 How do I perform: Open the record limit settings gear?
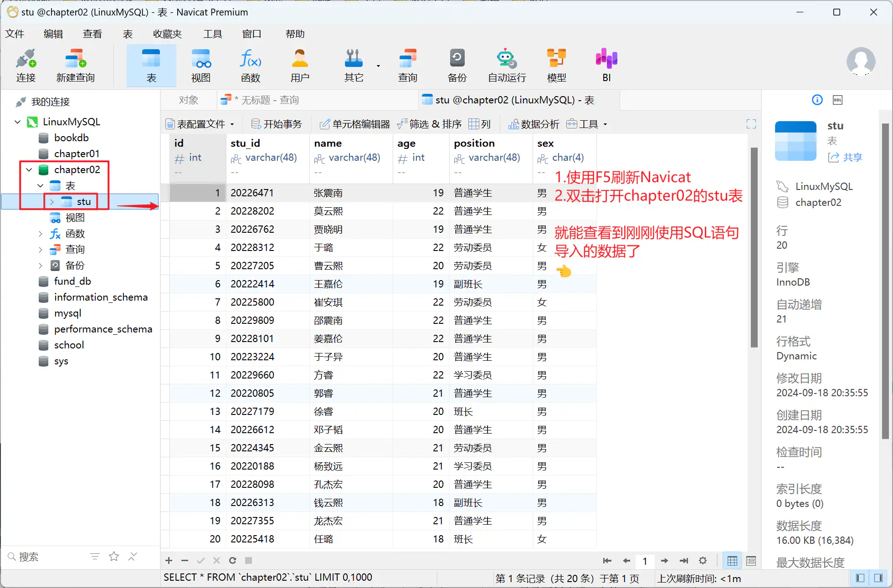703,561
